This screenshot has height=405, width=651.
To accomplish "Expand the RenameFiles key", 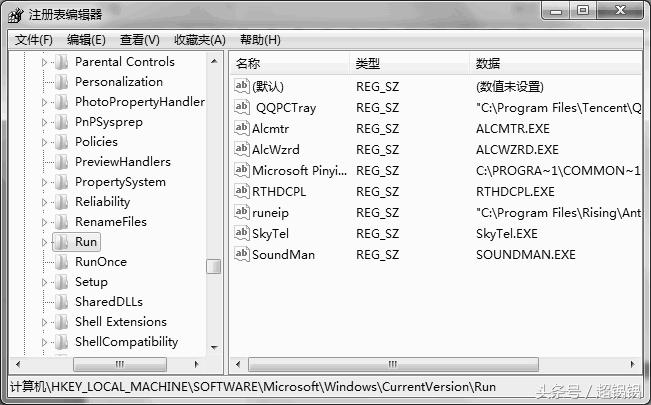I will coord(44,222).
